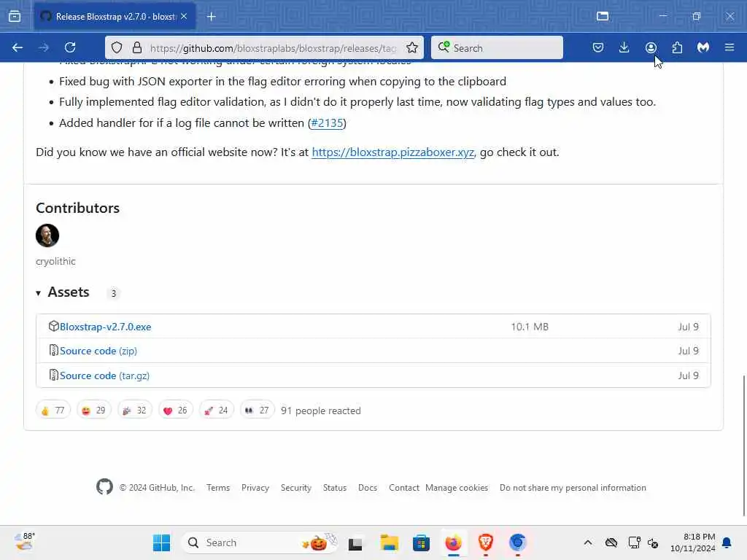Focus the Firefox Search box
Viewport: 747px width, 560px height.
point(497,47)
